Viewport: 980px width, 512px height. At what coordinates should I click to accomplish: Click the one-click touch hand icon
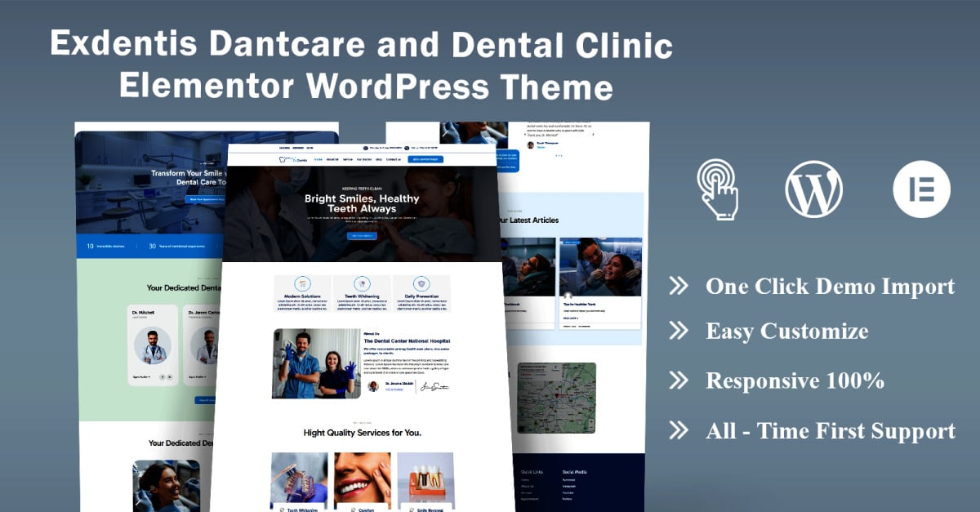(717, 189)
